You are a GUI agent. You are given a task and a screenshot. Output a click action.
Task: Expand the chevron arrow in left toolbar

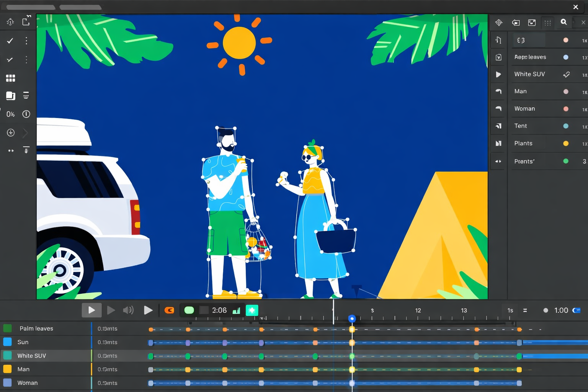coord(26,133)
